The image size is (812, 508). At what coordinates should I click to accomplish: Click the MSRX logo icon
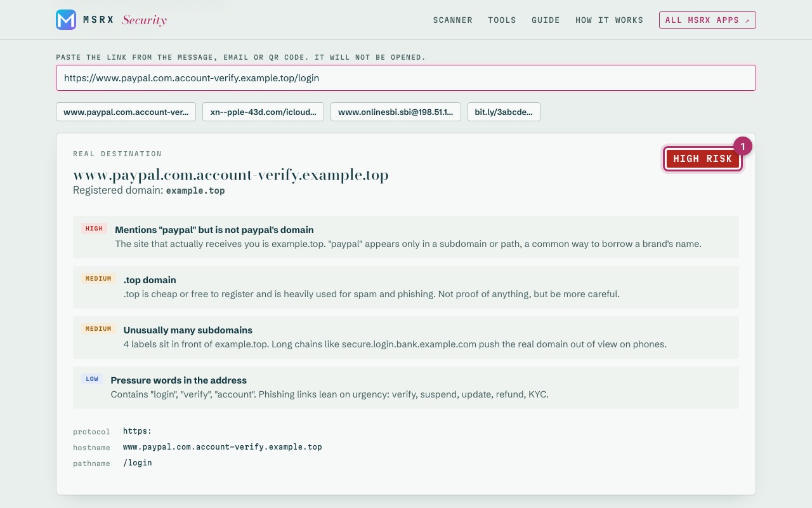point(66,20)
